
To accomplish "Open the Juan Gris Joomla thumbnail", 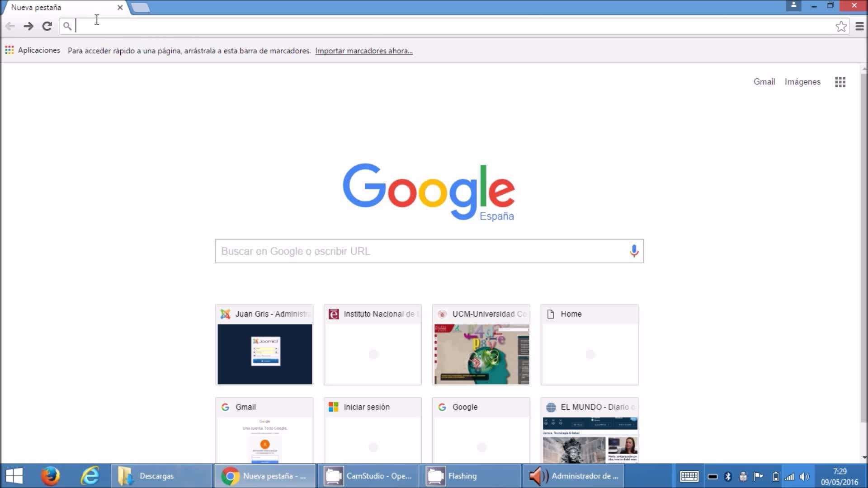I will [264, 354].
